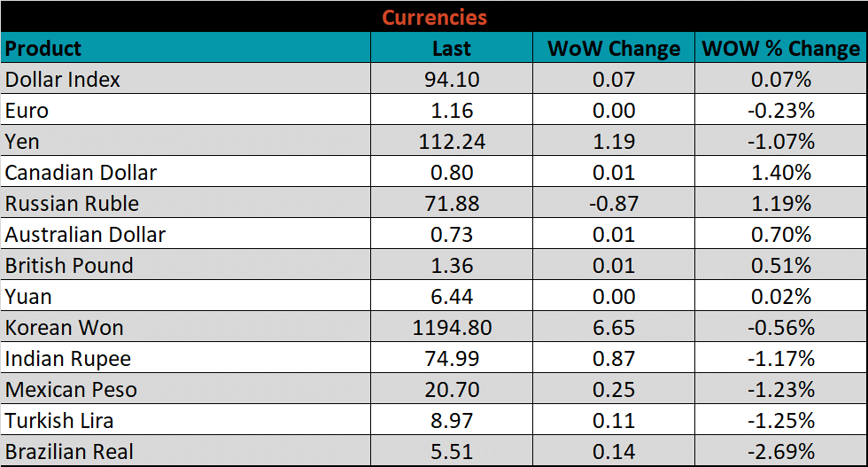The image size is (868, 467).
Task: Click the Euro product cell
Action: [27, 111]
